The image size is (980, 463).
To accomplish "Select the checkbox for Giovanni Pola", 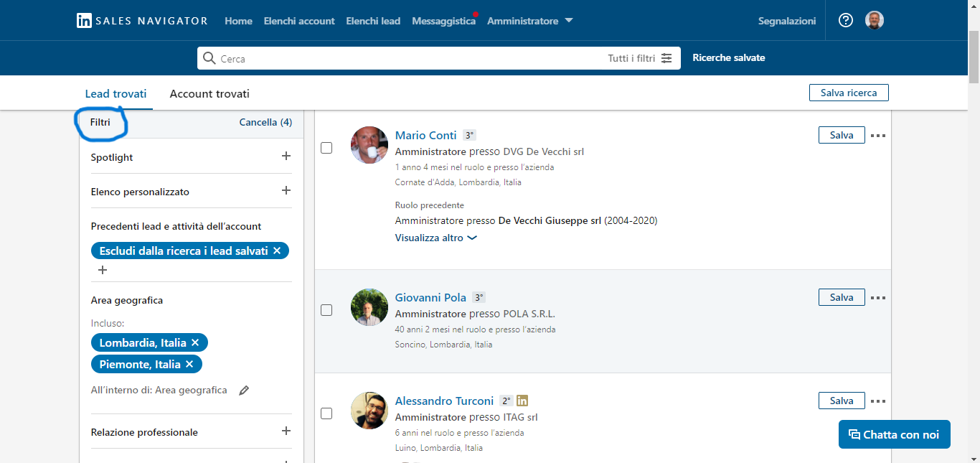I will (326, 310).
